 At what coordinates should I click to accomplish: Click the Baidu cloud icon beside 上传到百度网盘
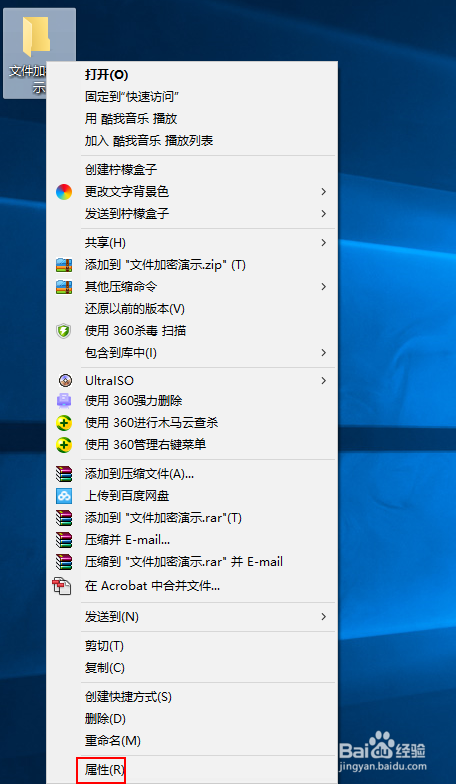pos(64,496)
